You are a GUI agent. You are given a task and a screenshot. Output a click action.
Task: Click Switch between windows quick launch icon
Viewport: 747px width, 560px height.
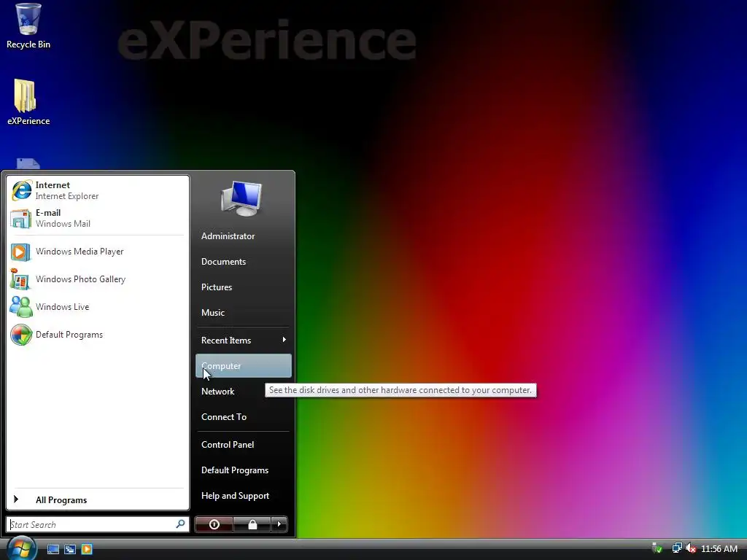pos(70,549)
